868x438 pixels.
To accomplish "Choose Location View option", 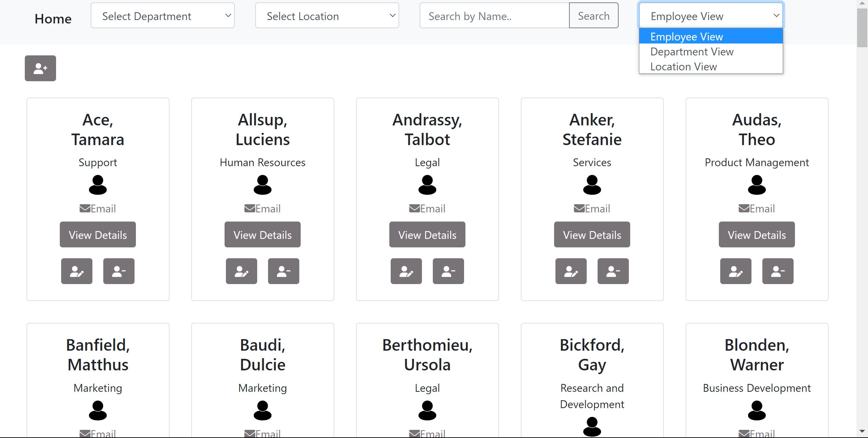I will pos(684,67).
